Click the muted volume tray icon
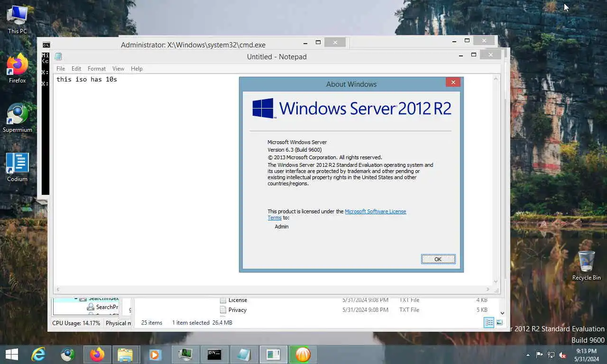 562,355
